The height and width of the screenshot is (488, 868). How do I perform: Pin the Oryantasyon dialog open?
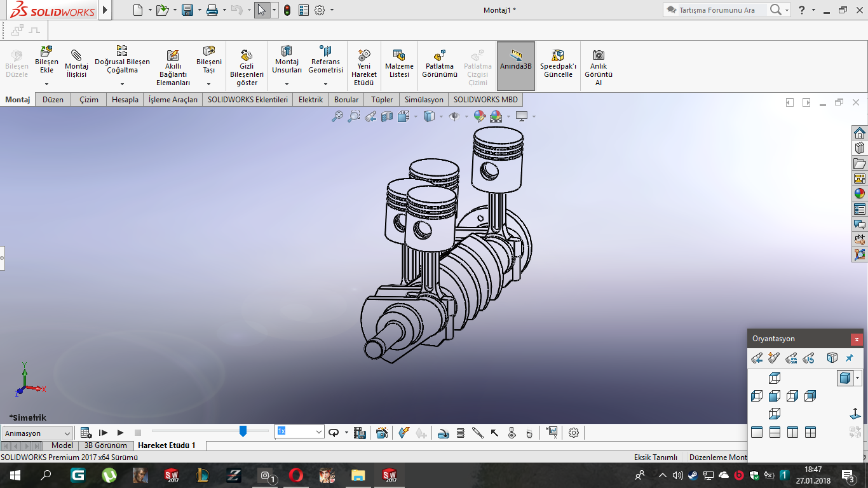(850, 358)
